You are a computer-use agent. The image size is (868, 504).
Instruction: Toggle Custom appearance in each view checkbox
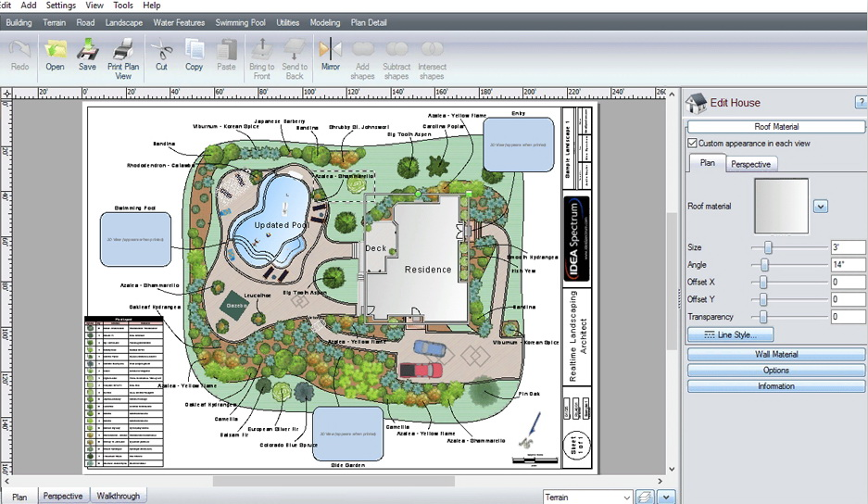tap(692, 144)
